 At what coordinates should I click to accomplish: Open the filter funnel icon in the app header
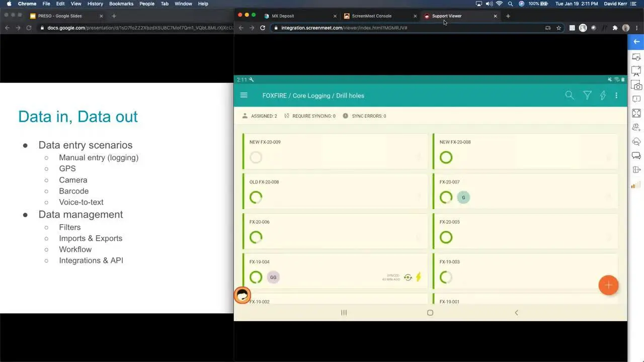pos(587,95)
